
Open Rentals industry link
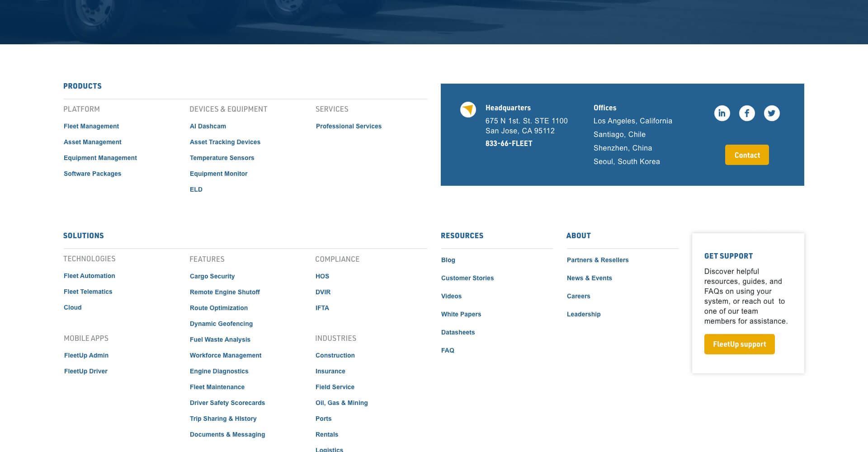(x=327, y=434)
